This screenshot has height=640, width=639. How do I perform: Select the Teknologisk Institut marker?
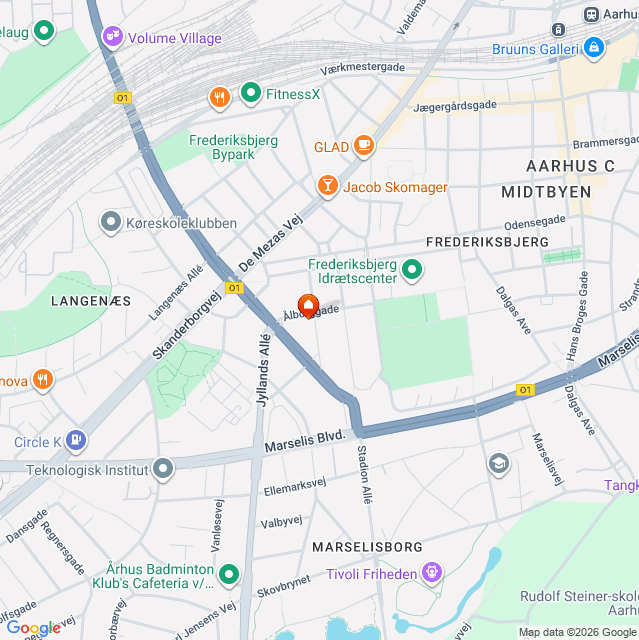(x=163, y=469)
